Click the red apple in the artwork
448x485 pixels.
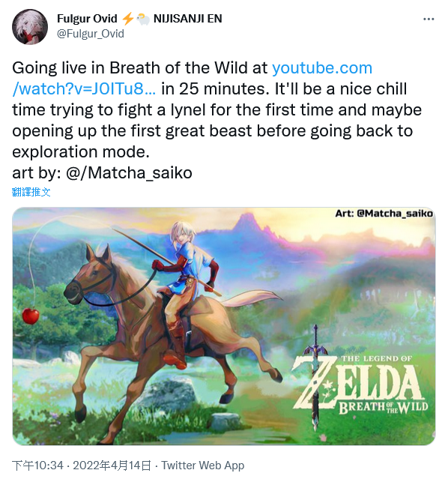(31, 316)
